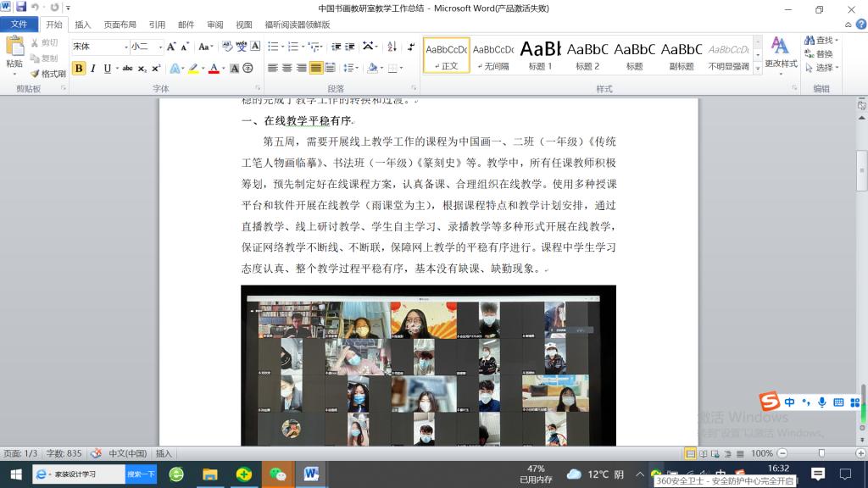868x488 pixels.
Task: Toggle italic formatting
Action: (93, 69)
